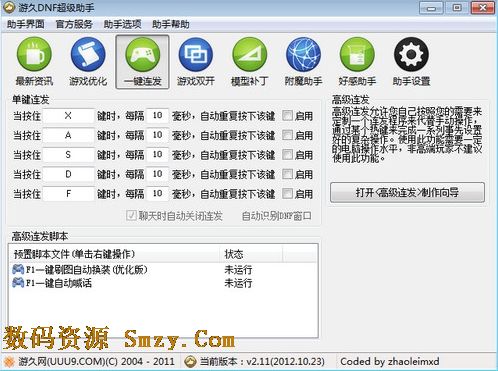Click the key field containing D
Viewport: 498px width, 371px height.
click(x=68, y=174)
